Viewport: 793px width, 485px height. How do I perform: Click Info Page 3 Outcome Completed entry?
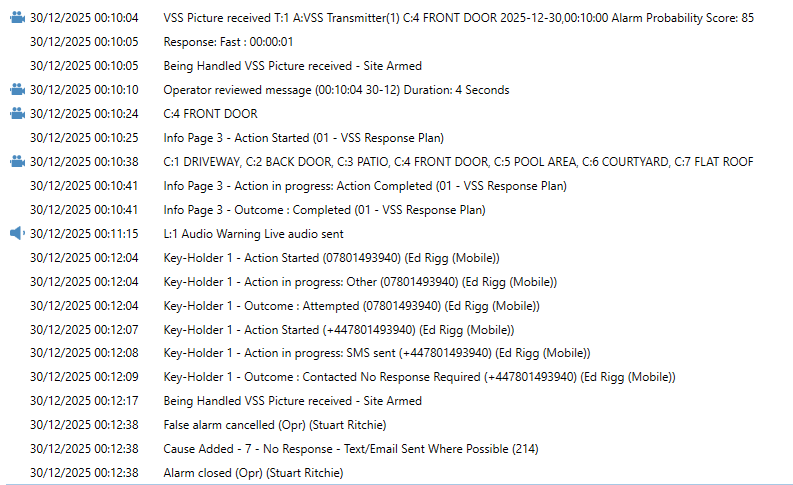click(x=324, y=210)
